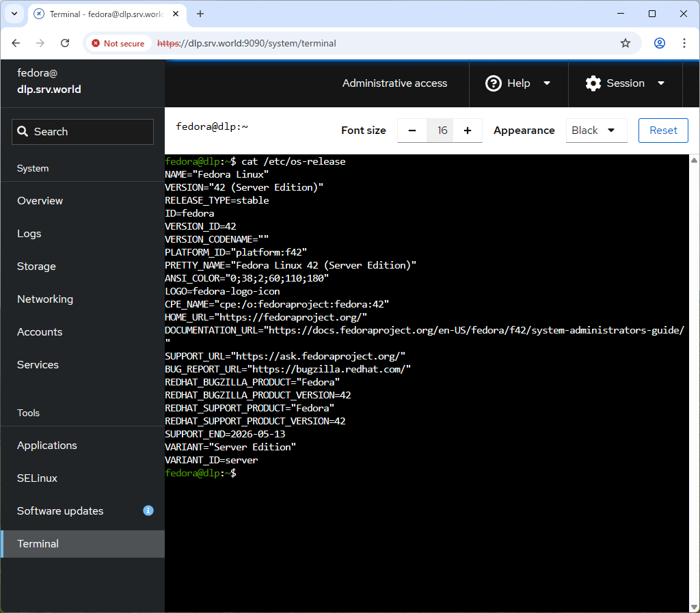
Task: Click the HOME_URL line in terminal
Action: 266,317
